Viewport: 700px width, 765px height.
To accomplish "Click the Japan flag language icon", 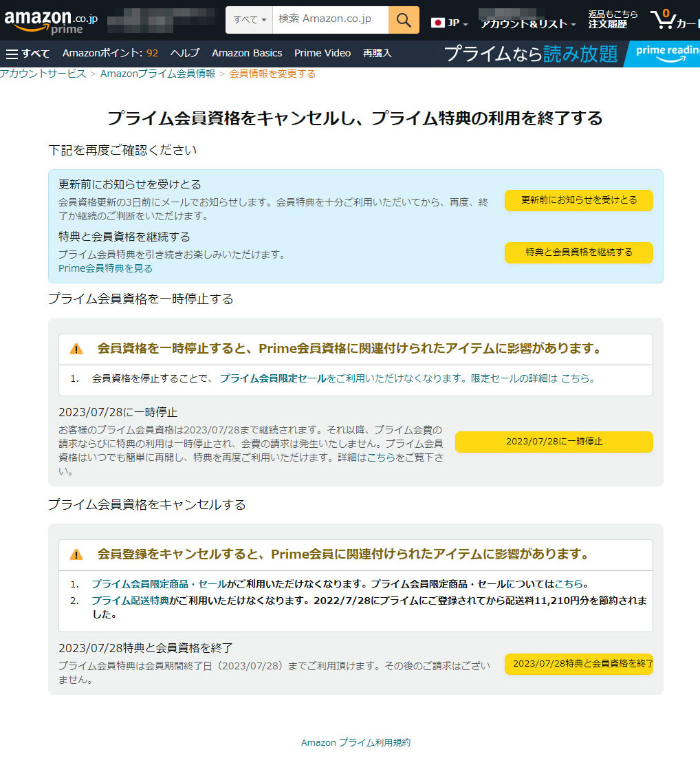I will tap(437, 23).
